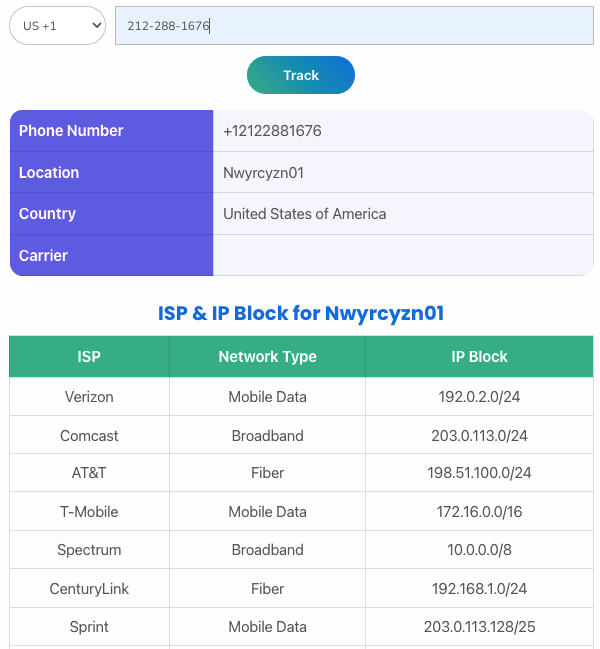Click the ISP column header

click(89, 357)
